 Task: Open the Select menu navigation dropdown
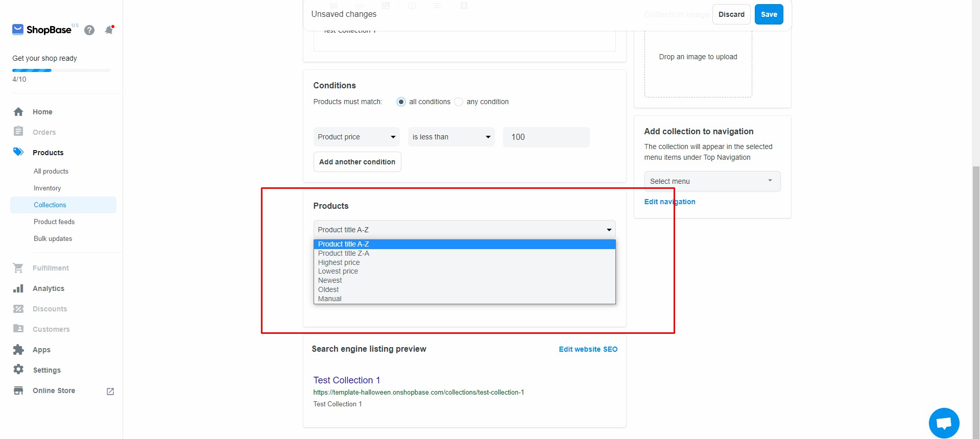712,181
